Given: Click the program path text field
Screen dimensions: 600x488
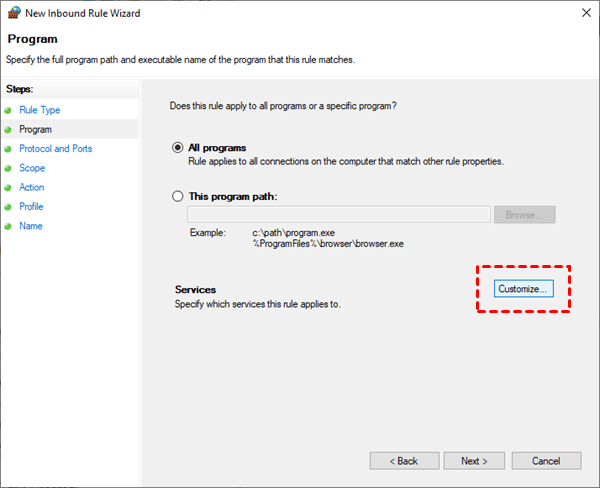Looking at the screenshot, I should [339, 215].
